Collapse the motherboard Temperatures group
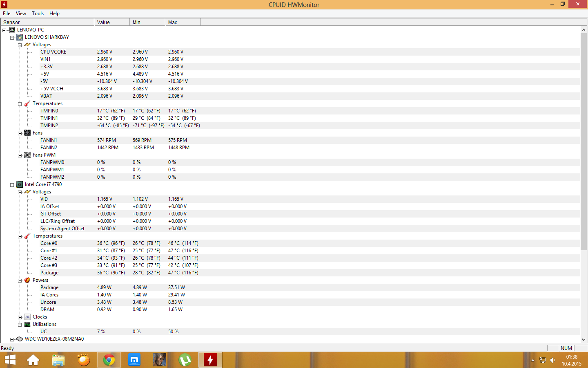This screenshot has height=368, width=588. (x=20, y=104)
